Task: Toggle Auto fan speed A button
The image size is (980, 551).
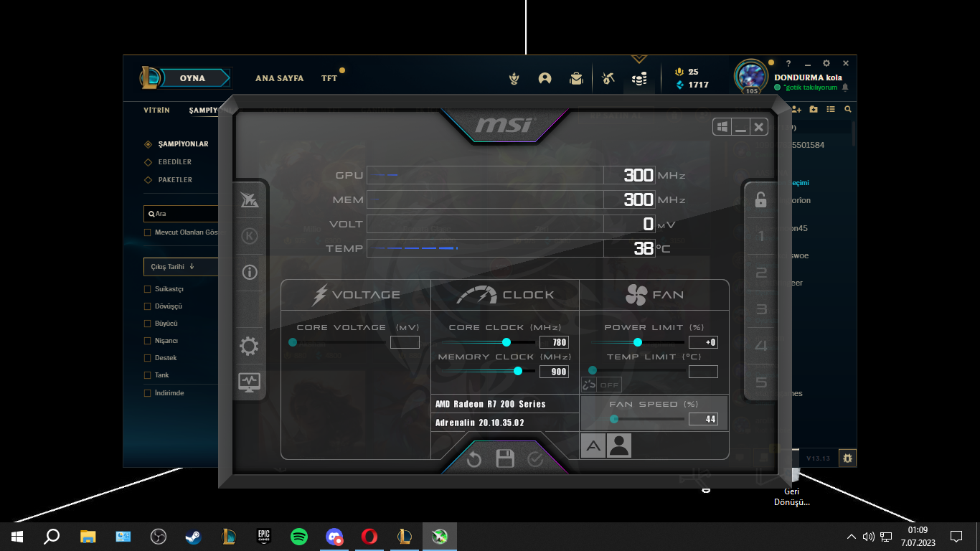Action: (x=593, y=446)
